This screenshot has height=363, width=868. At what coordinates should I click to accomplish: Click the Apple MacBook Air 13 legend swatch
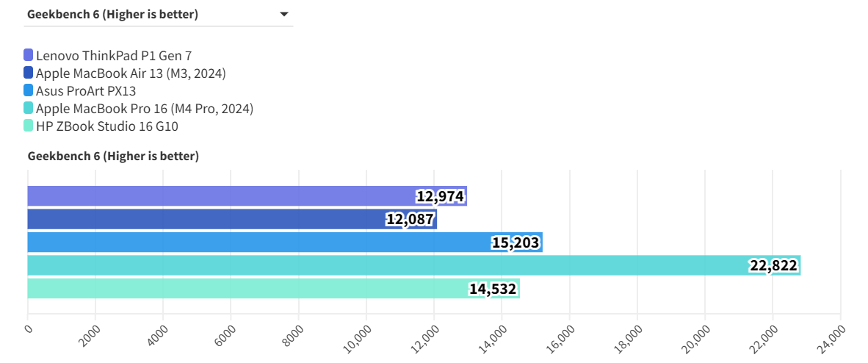tap(29, 73)
